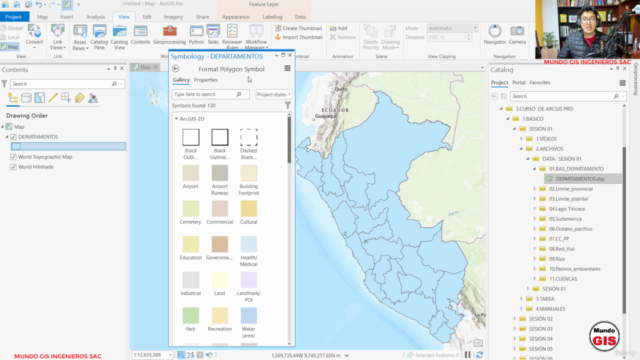This screenshot has height=360, width=640.
Task: Open the Catalog Pane
Action: pos(99,37)
